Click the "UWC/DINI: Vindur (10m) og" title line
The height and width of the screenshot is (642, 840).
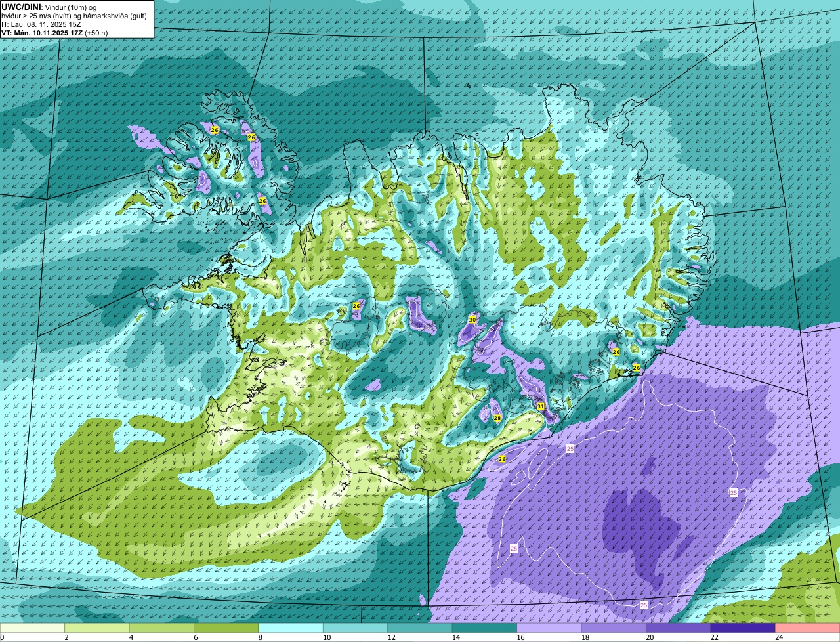click(x=49, y=7)
